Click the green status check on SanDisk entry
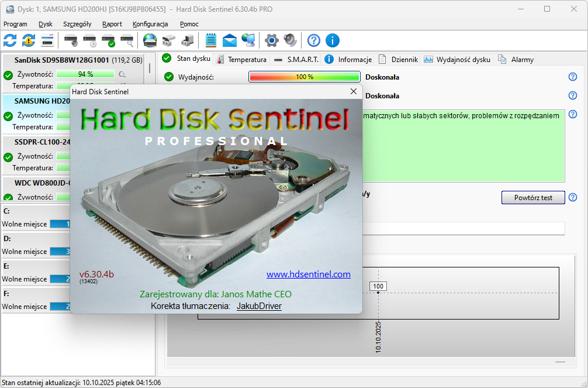Image resolution: width=588 pixels, height=388 pixels. click(8, 75)
